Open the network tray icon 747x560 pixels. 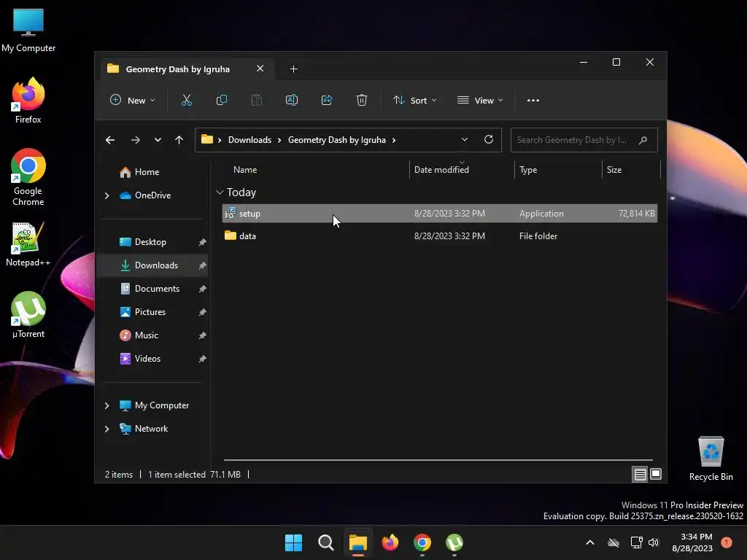pos(636,542)
